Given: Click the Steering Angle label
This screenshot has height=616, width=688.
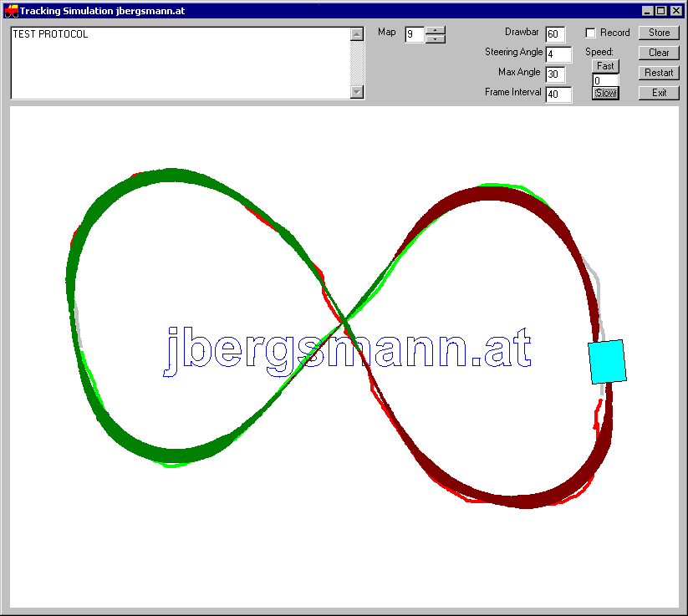Looking at the screenshot, I should pyautogui.click(x=513, y=52).
